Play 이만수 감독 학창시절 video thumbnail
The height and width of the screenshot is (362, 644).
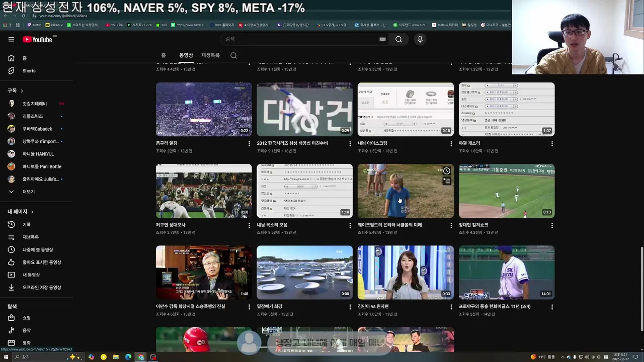coord(204,273)
